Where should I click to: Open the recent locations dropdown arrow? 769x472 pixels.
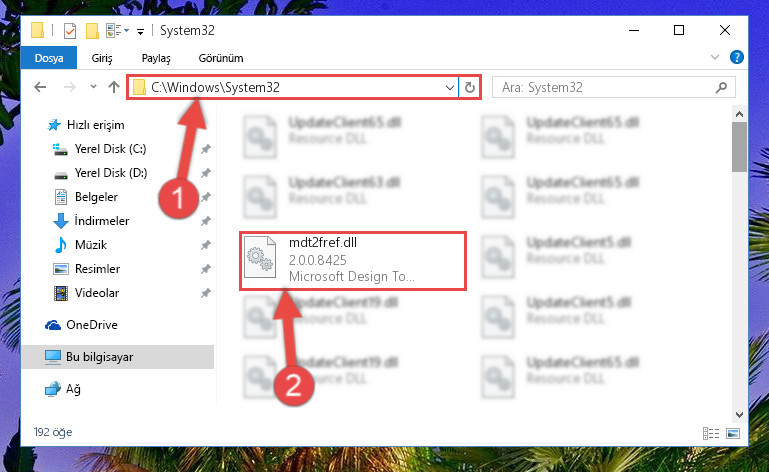click(x=93, y=87)
